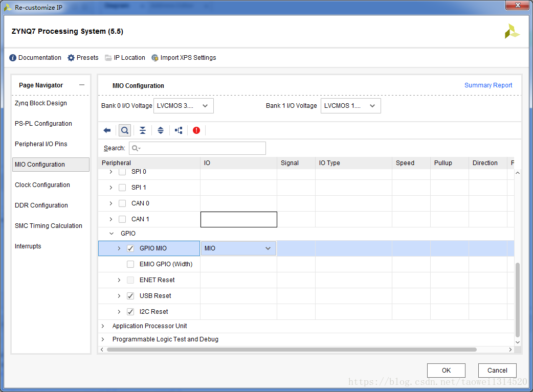Open Peripheral I/O Pins page

[41, 144]
